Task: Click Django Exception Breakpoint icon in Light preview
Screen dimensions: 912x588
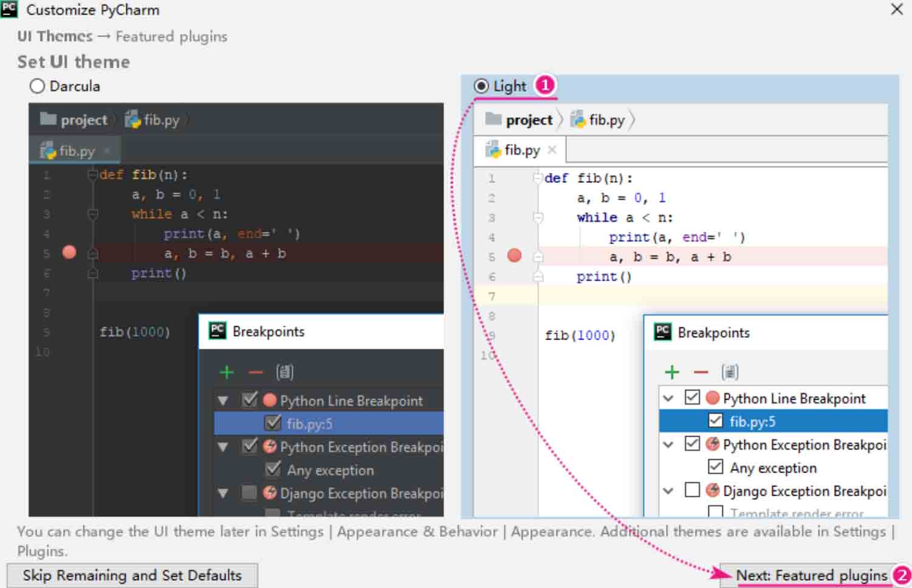Action: pos(713,490)
